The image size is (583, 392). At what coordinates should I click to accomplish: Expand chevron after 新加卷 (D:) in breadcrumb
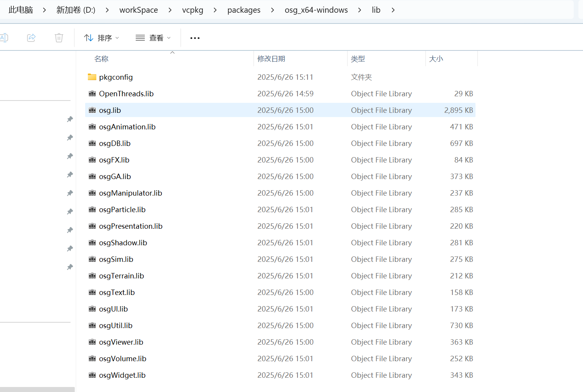pyautogui.click(x=107, y=10)
